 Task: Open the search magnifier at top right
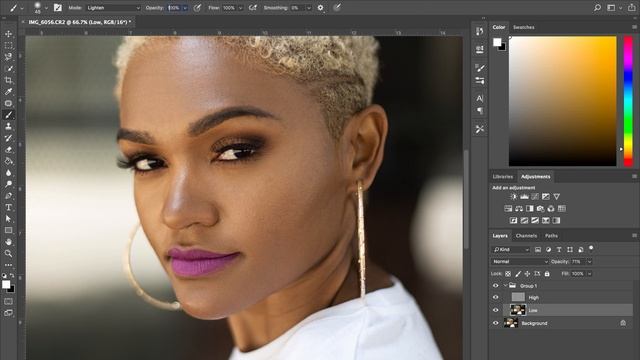(597, 7)
